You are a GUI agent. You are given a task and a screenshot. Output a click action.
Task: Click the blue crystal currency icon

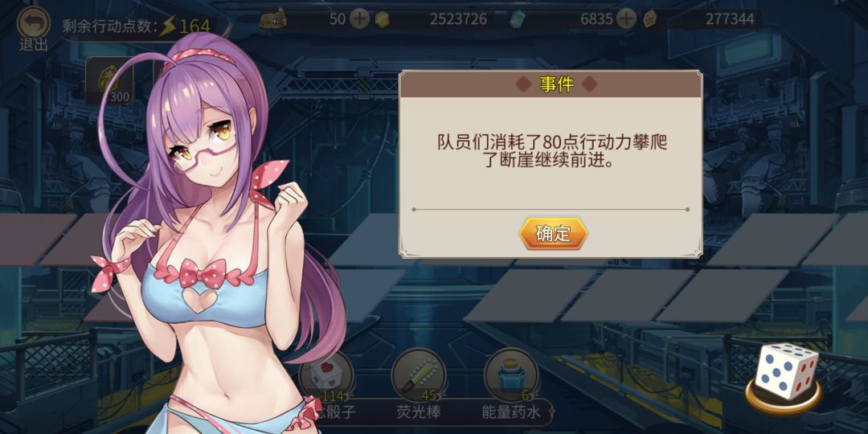point(518,19)
